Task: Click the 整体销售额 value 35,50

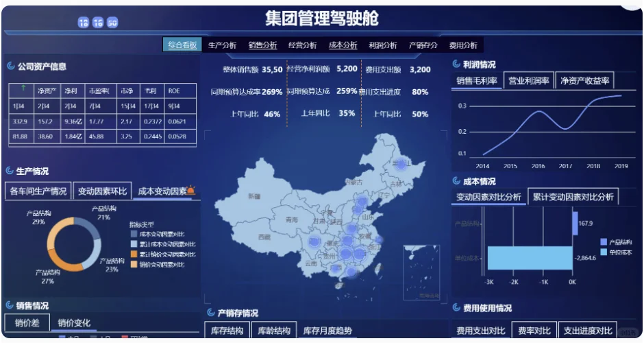Action: [x=272, y=69]
